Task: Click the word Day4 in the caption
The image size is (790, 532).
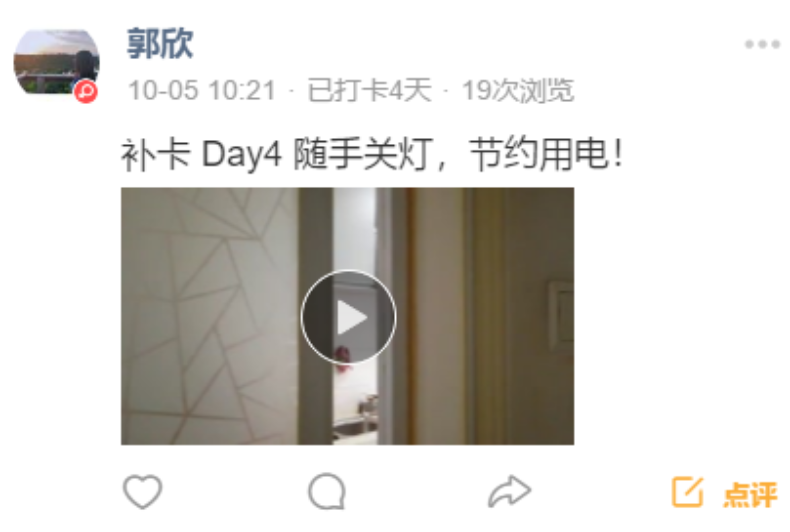Action: point(241,154)
